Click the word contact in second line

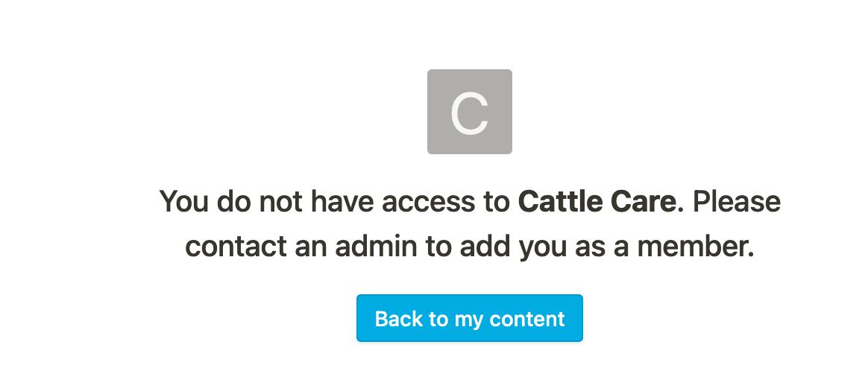point(236,247)
